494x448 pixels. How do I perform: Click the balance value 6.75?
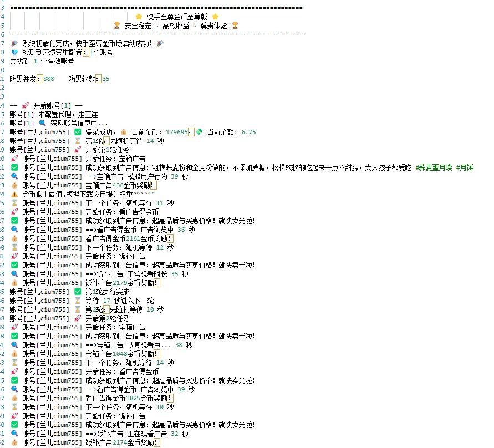tap(248, 132)
